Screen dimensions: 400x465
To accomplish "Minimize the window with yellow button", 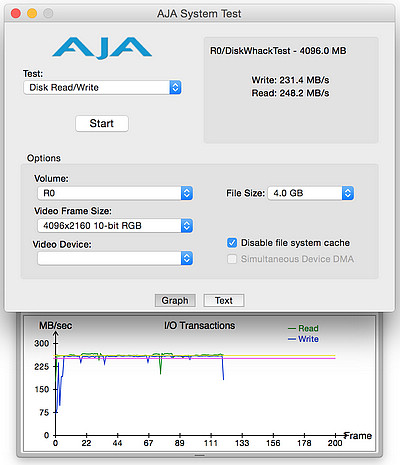I will pos(32,14).
